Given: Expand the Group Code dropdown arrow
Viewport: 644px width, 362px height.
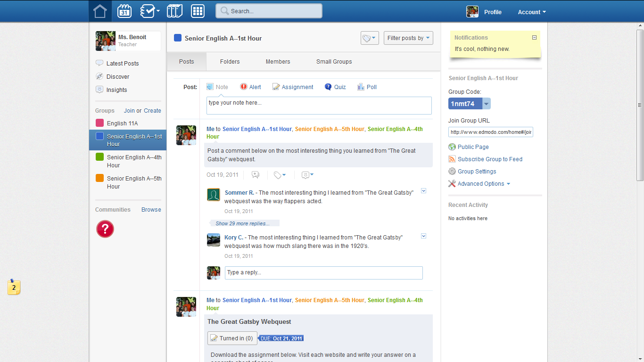Looking at the screenshot, I should tap(487, 104).
